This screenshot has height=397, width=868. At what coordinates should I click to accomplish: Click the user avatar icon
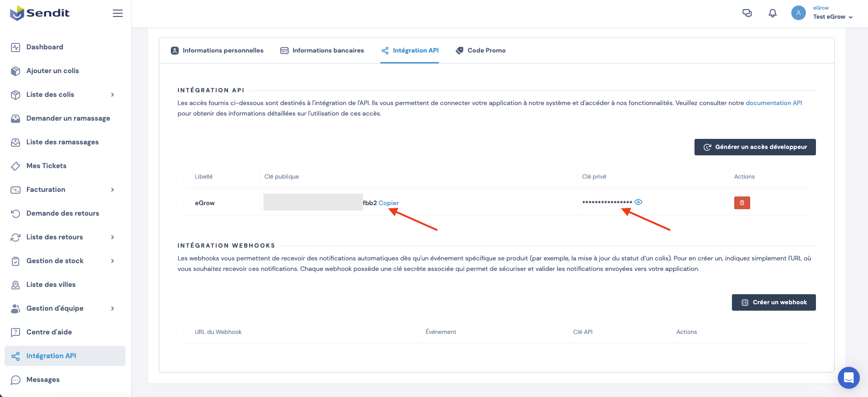(799, 13)
